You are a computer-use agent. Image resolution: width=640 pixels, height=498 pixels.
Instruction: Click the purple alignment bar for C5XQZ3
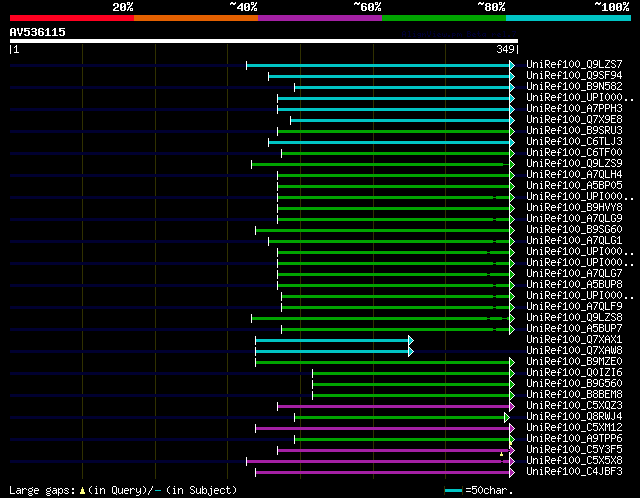[x=396, y=407]
